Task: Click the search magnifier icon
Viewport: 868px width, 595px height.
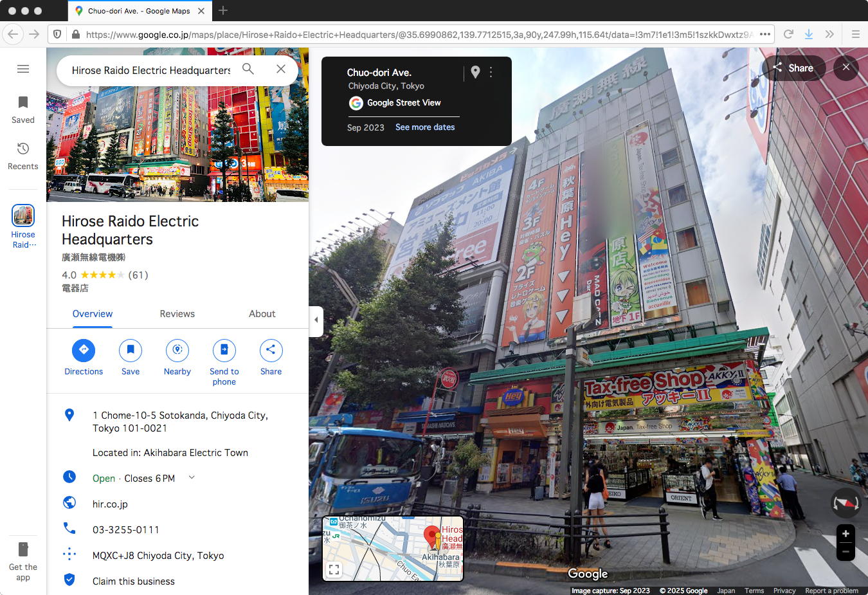Action: click(x=248, y=69)
